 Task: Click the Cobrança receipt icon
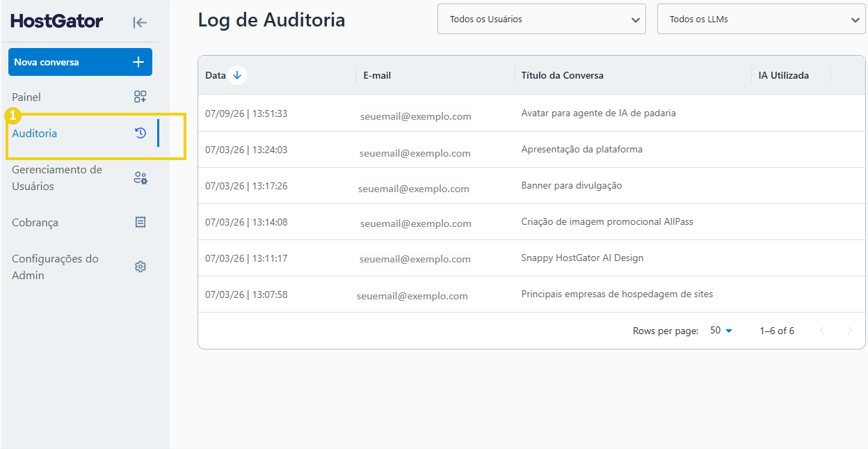pyautogui.click(x=140, y=223)
